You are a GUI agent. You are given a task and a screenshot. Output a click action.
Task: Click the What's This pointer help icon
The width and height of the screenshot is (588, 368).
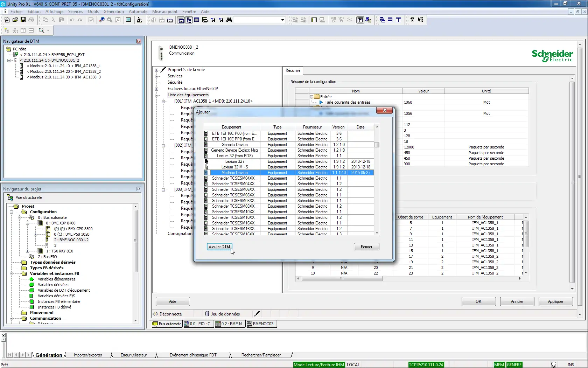tap(420, 20)
